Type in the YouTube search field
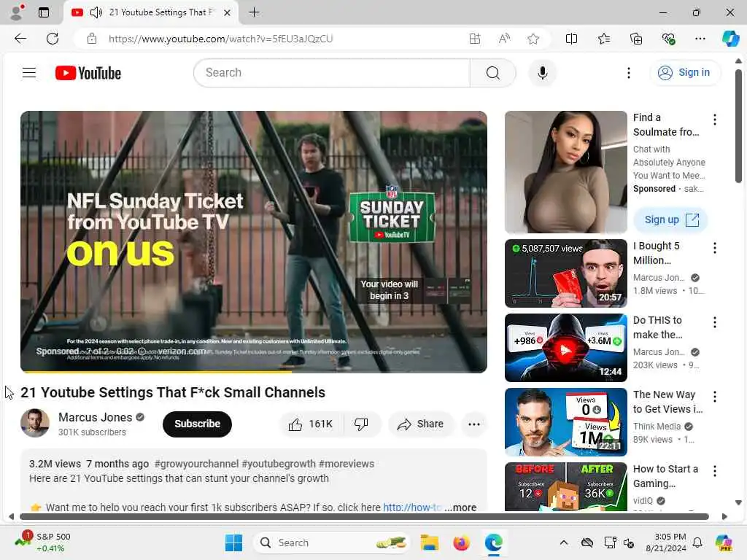This screenshot has height=560, width=747. pos(332,73)
